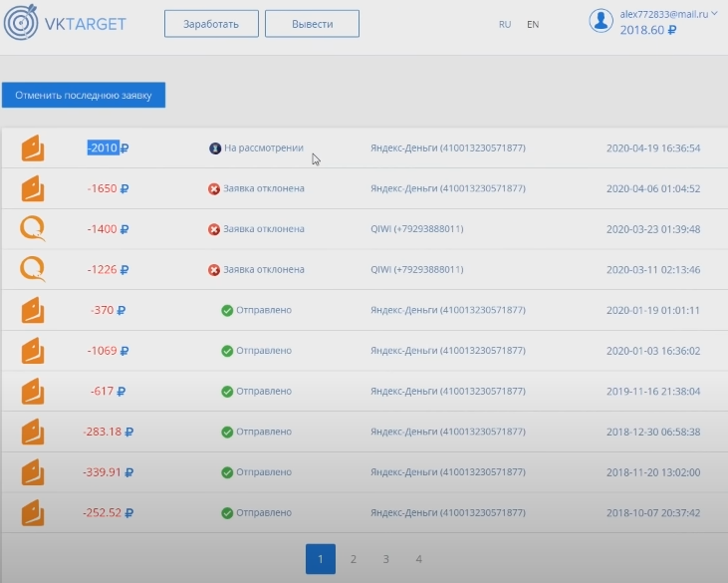Click the red rejected icon for 2020-04-06
The image size is (728, 583).
click(214, 188)
